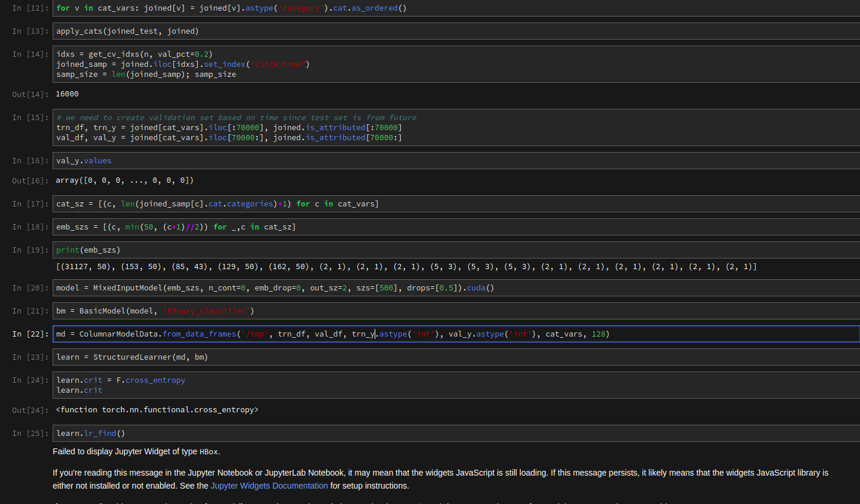Click the cell creating trn_df and val_df

pos(456,128)
